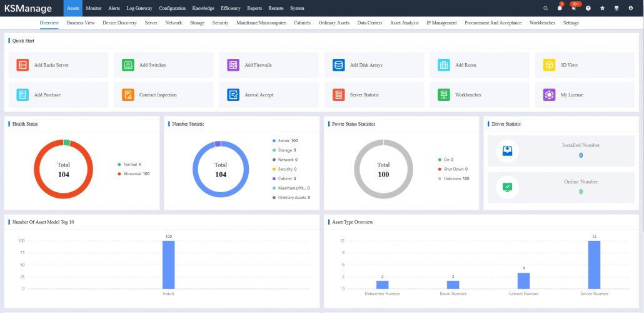Image resolution: width=644 pixels, height=313 pixels.
Task: Toggle the Abnormal legend in Health Status
Action: coord(133,173)
